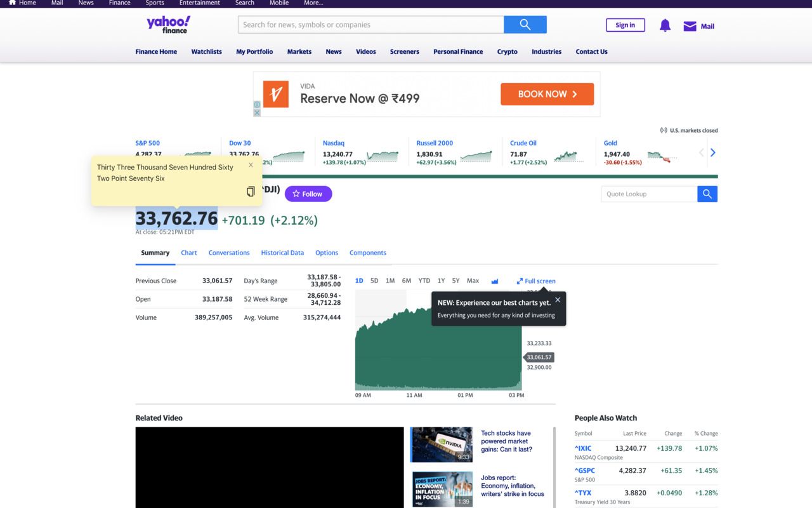Open My Portfolio menu
812x508 pixels.
254,51
